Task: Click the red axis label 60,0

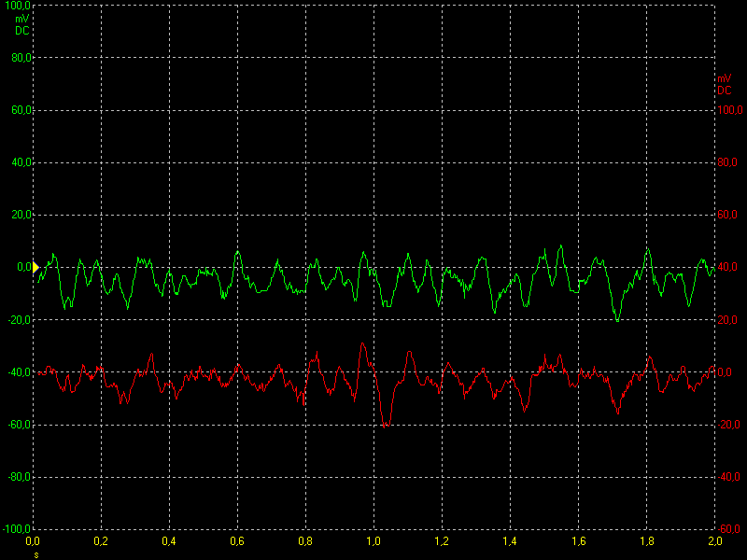Action: pyautogui.click(x=727, y=215)
